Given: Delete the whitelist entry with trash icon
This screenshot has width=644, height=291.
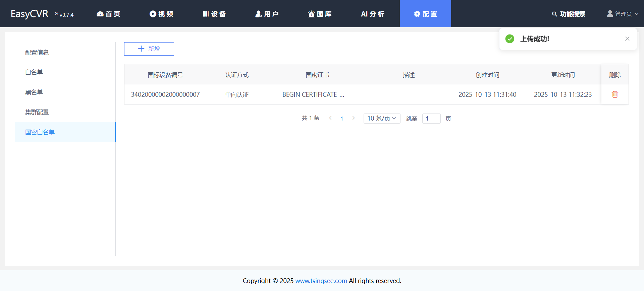Looking at the screenshot, I should (615, 94).
